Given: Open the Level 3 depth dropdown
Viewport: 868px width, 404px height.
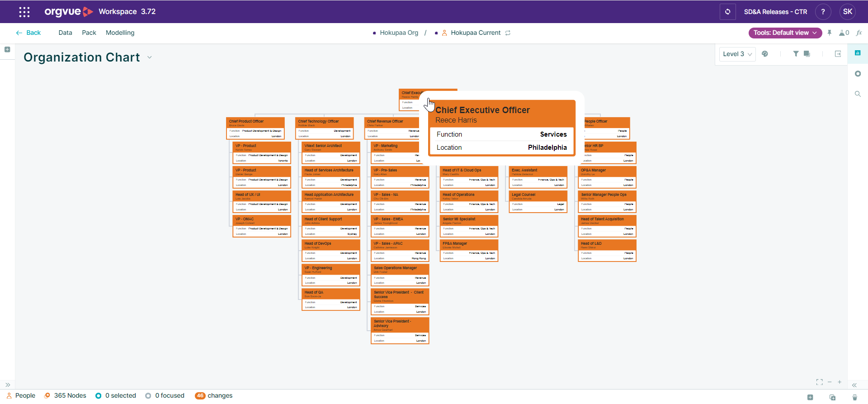Looking at the screenshot, I should pyautogui.click(x=737, y=54).
